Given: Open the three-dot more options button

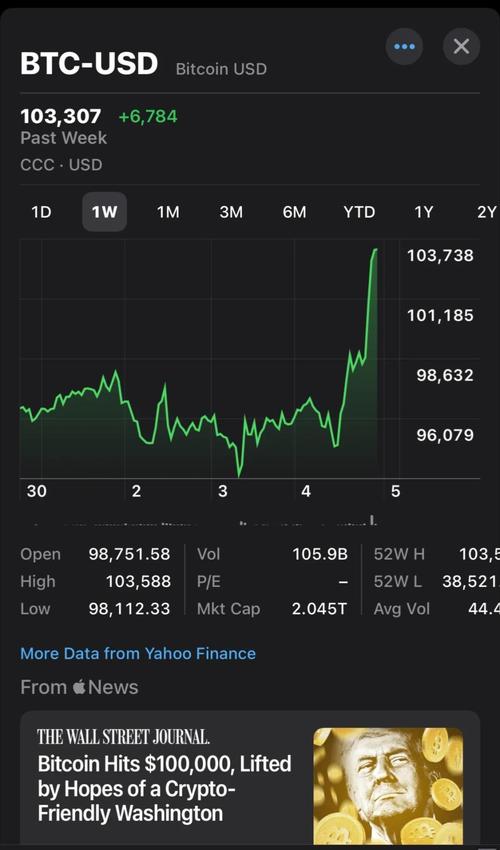Looking at the screenshot, I should point(404,47).
